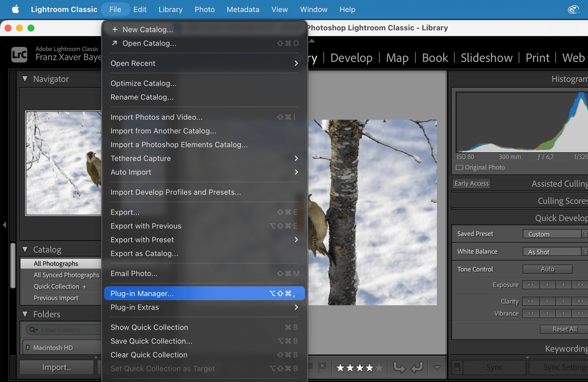Screen dimensions: 588x382
Task: Open the Apple menu
Action: (15, 9)
